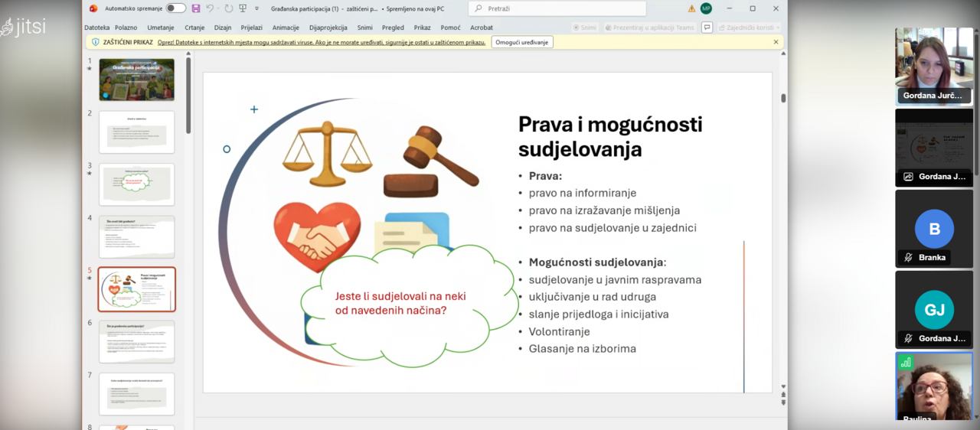Click the yellow warning triangle icon
The height and width of the screenshot is (430, 980).
coord(691,8)
